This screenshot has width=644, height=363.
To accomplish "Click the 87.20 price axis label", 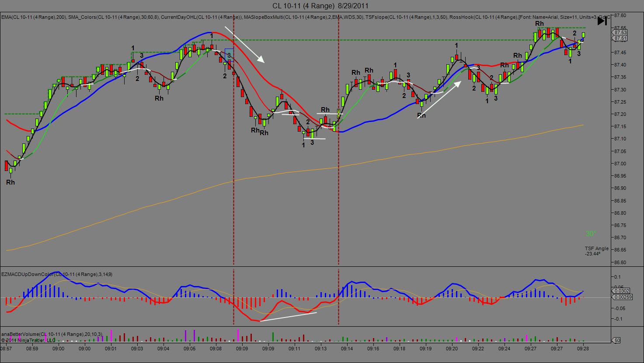I will (x=620, y=114).
